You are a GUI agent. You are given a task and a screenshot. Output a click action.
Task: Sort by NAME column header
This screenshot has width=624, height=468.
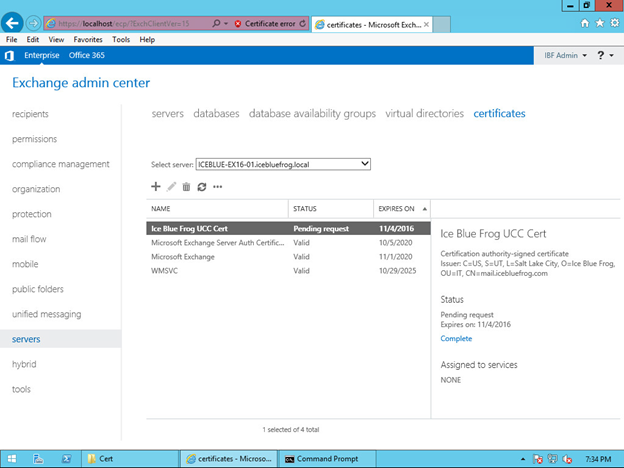pyautogui.click(x=217, y=209)
